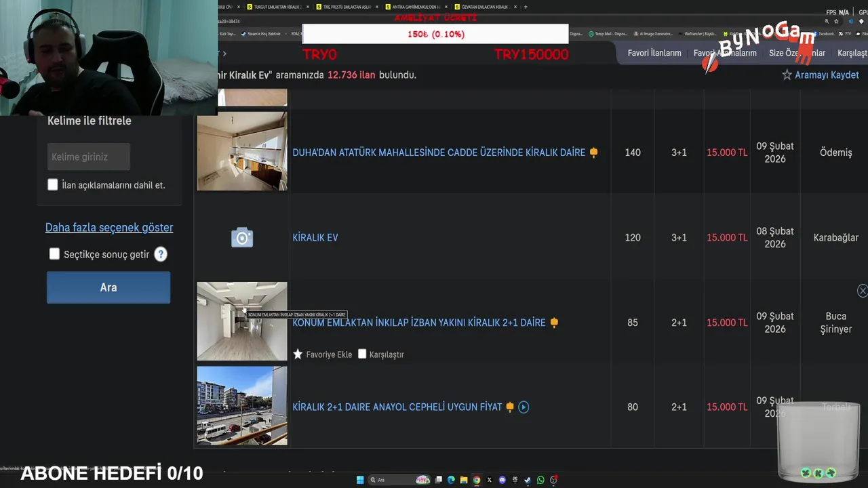Click the yellow badge icon after ANAYOL CEPHELİ UYGUN FİYAT
Image resolution: width=868 pixels, height=488 pixels.
click(510, 407)
